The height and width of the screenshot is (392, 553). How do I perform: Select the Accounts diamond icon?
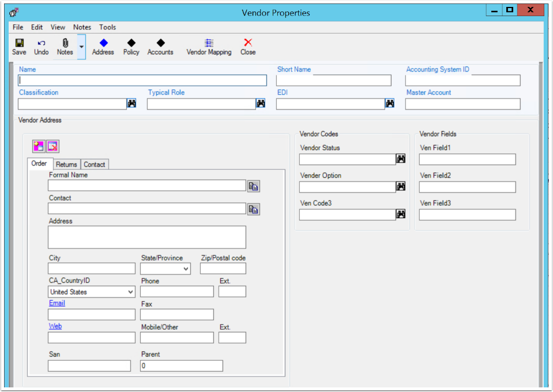160,43
